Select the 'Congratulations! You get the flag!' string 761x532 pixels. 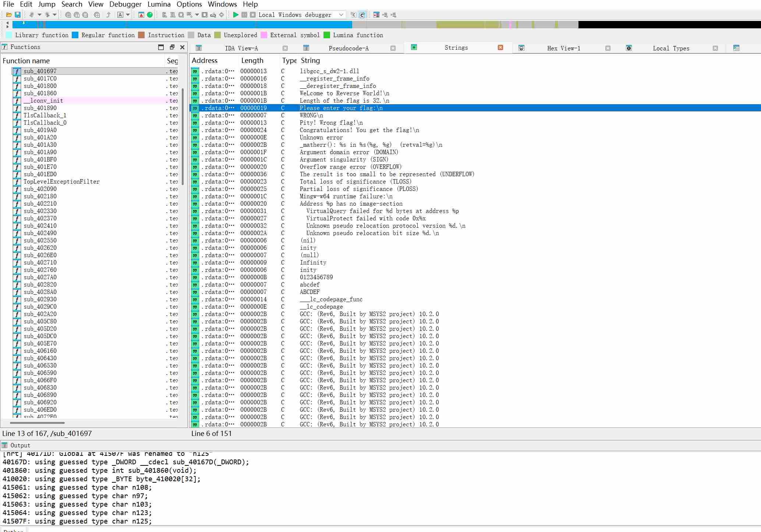[359, 130]
